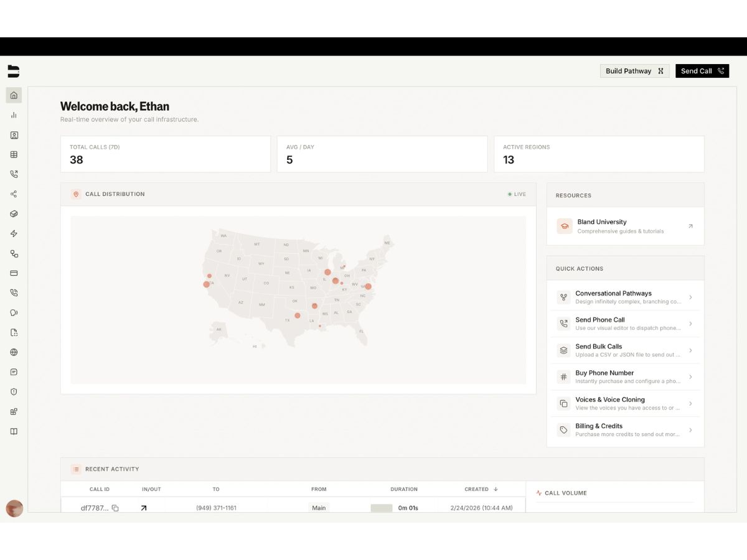
Task: Click the outbound arrow icon in the df7787 call row
Action: pos(144,508)
